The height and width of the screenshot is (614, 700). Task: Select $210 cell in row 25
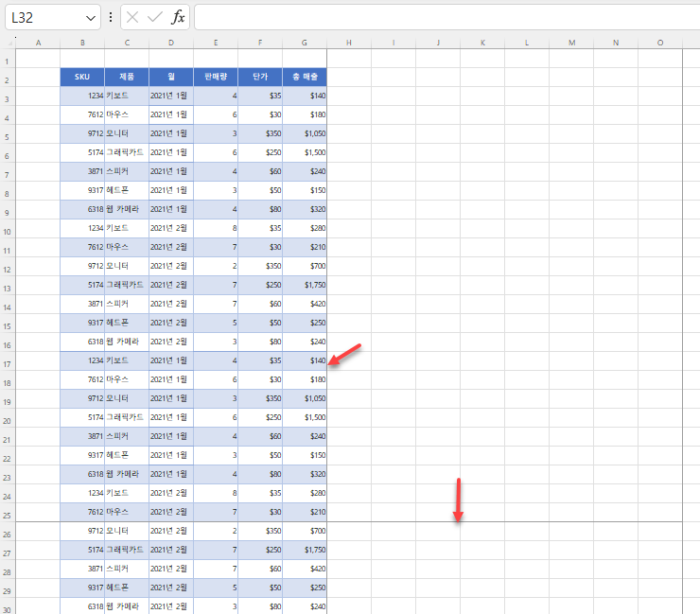click(x=305, y=512)
